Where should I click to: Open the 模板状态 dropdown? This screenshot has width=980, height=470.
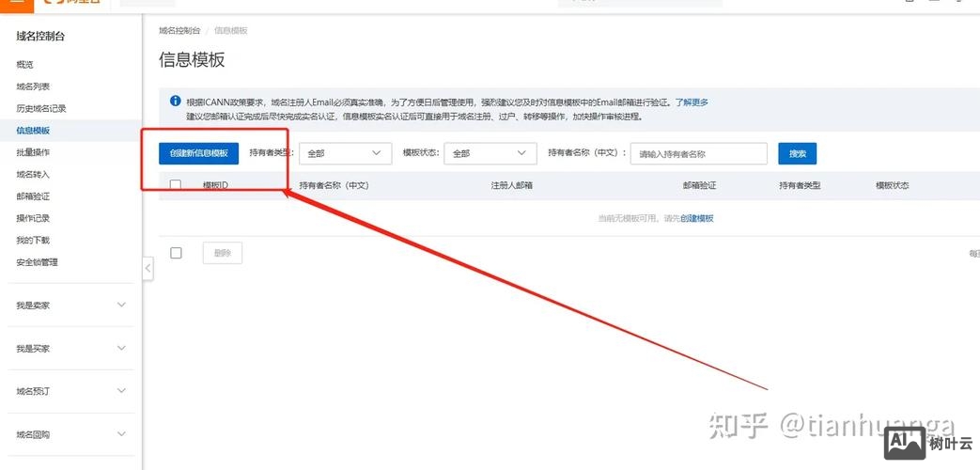click(490, 153)
